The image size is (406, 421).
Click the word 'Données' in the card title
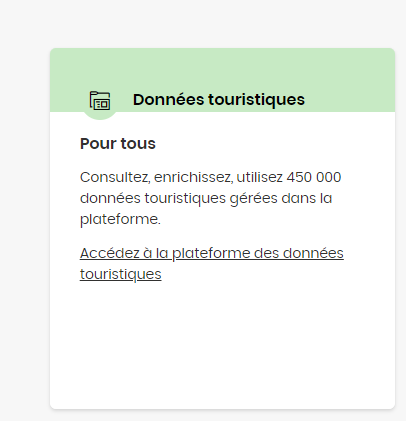[169, 100]
